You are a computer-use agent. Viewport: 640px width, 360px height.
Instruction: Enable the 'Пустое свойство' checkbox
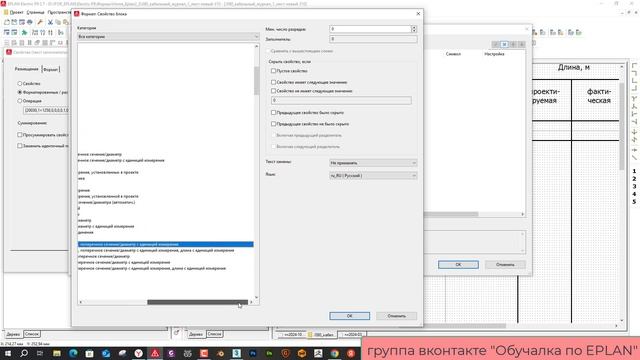pyautogui.click(x=273, y=71)
